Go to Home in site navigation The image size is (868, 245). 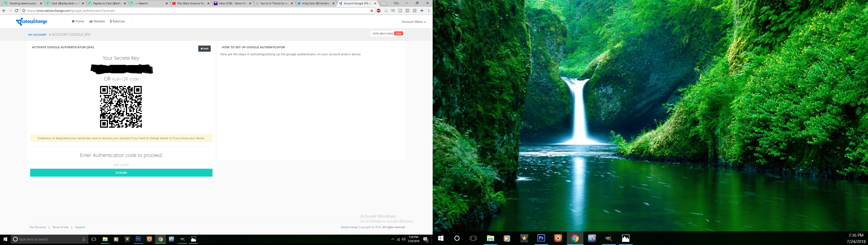[78, 21]
